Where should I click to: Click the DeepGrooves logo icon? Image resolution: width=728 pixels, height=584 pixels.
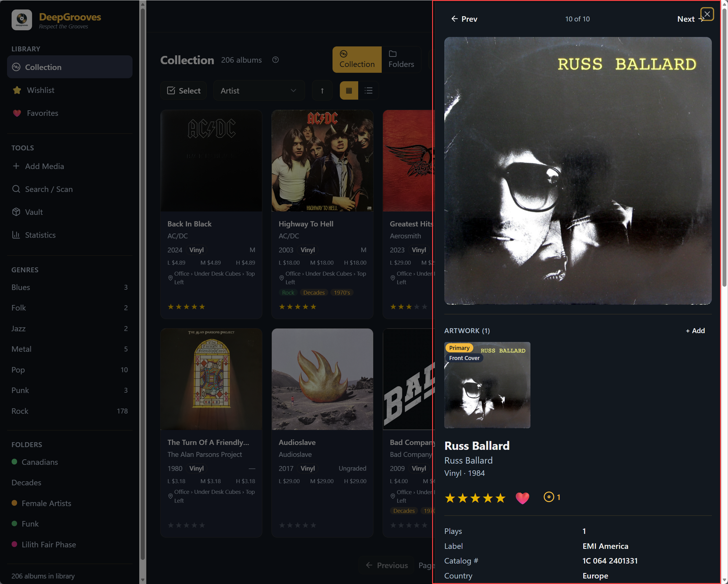tap(22, 20)
